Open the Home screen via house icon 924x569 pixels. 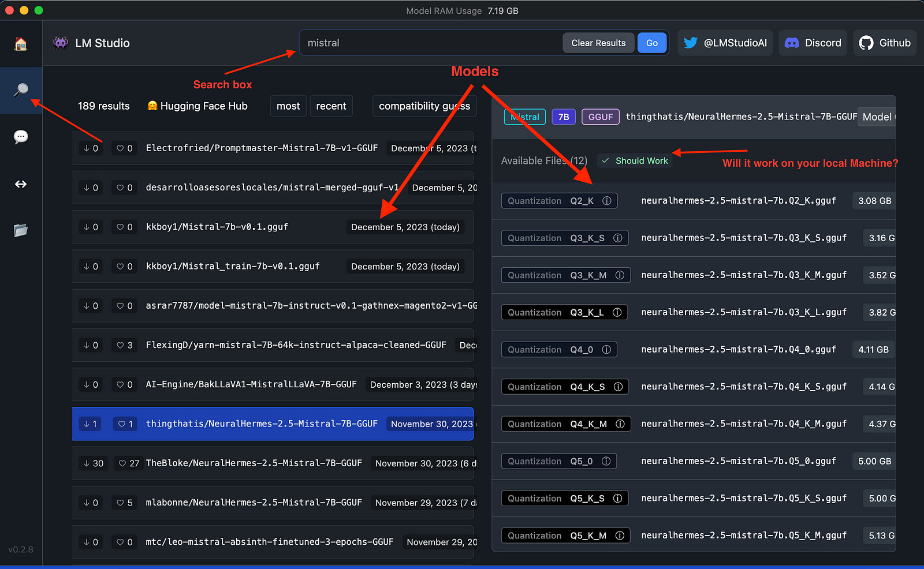21,43
